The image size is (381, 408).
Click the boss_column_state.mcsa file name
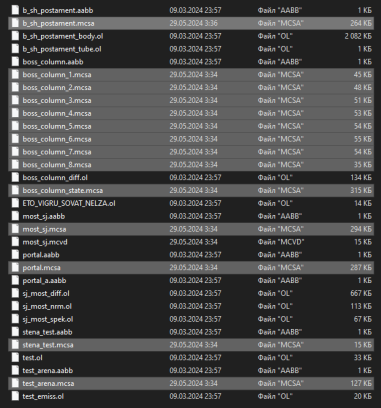[63, 190]
